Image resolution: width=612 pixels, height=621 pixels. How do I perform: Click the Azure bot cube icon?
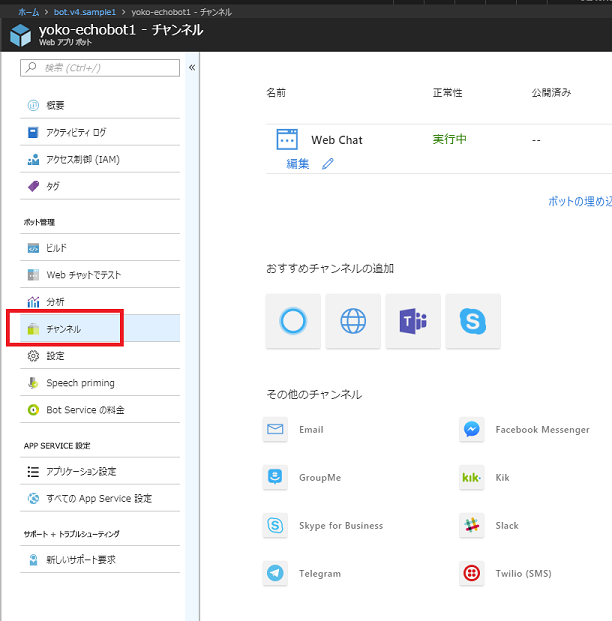tap(21, 35)
